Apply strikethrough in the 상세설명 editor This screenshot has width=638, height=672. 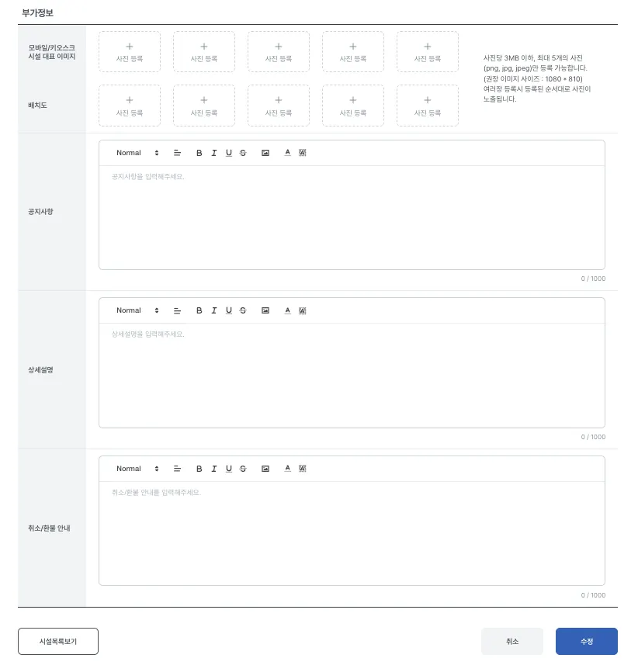243,310
